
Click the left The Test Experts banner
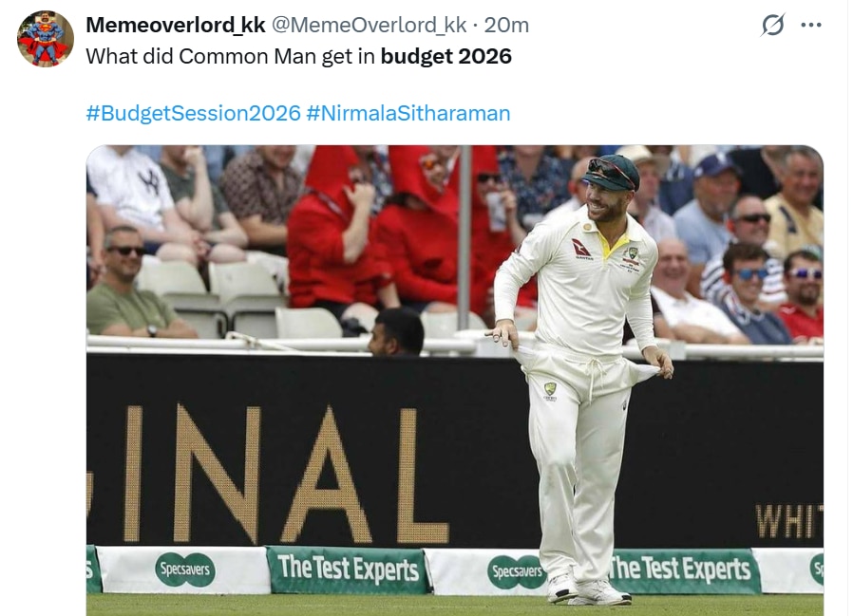tap(349, 569)
